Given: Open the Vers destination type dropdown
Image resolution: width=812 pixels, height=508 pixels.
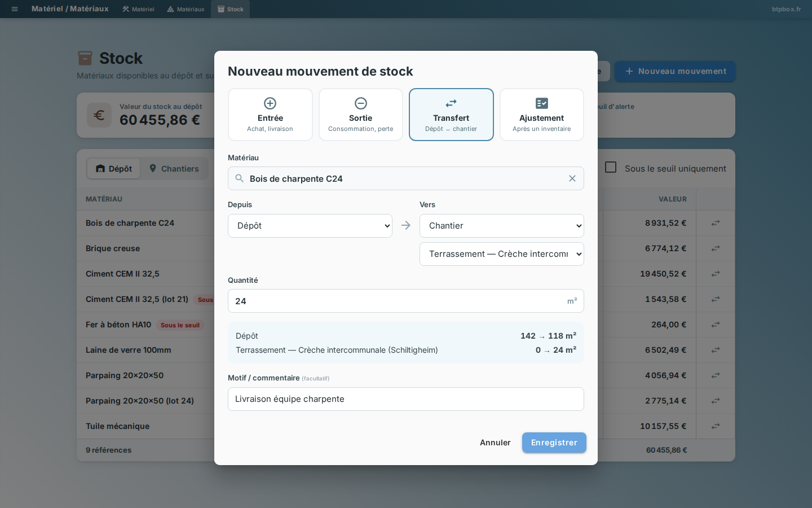Looking at the screenshot, I should click(502, 226).
